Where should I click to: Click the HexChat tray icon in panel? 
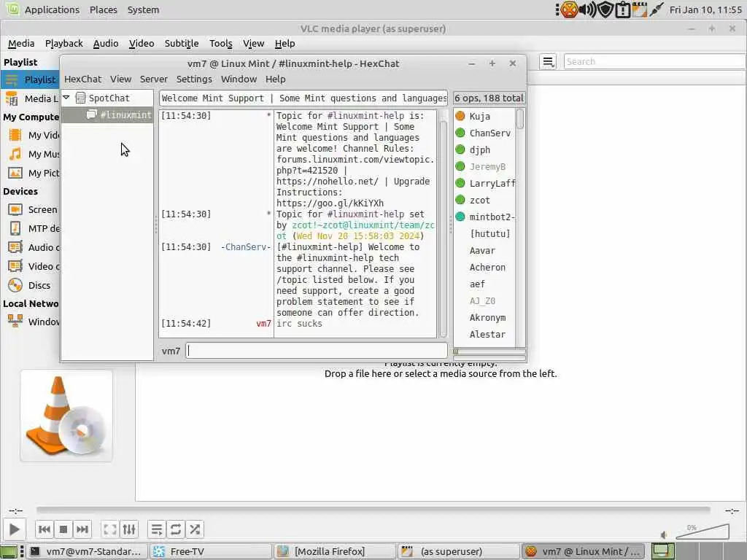click(x=569, y=9)
